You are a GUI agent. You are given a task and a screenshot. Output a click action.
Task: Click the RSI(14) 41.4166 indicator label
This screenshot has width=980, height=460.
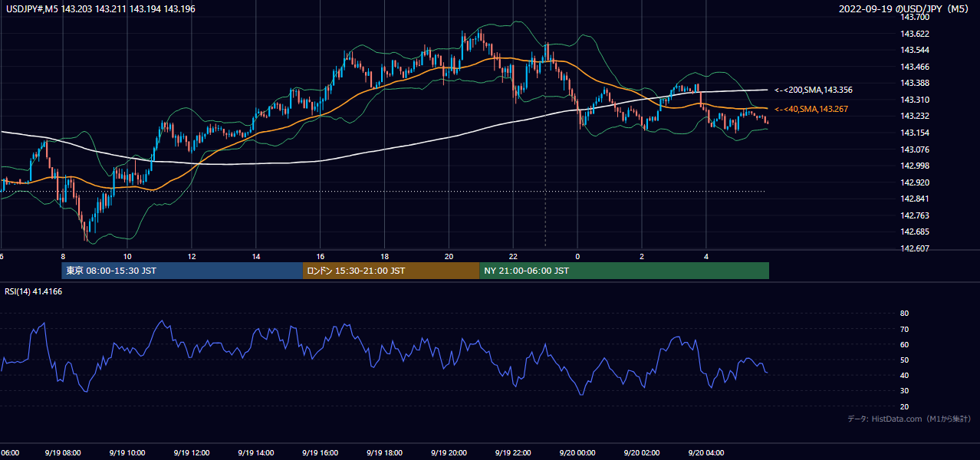tap(34, 291)
